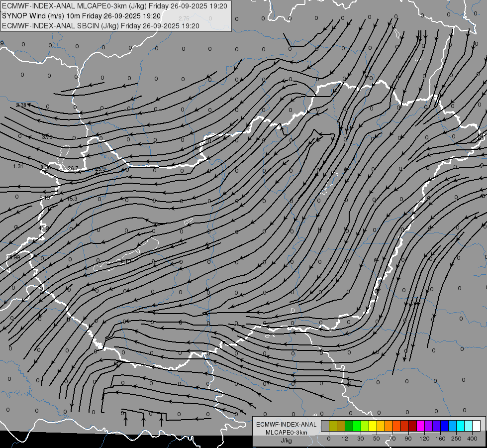The height and width of the screenshot is (448, 487).
Task: Click the map value 5.10
Action: coord(45,198)
